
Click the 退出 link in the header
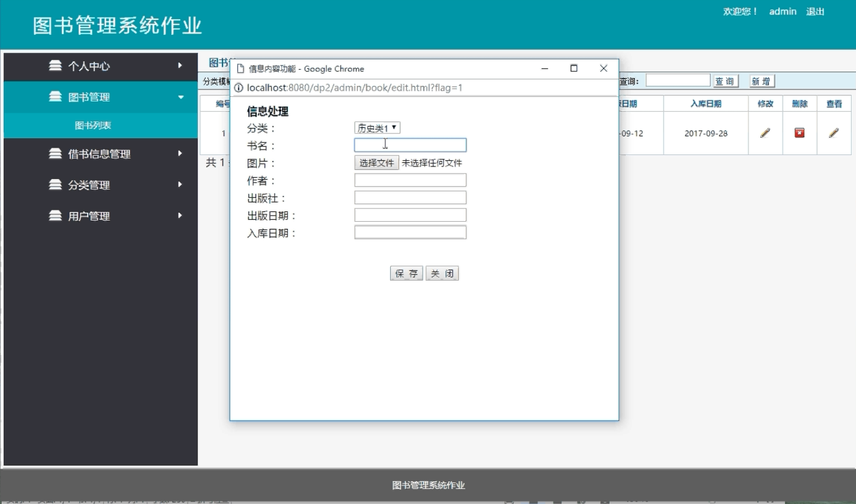(815, 11)
